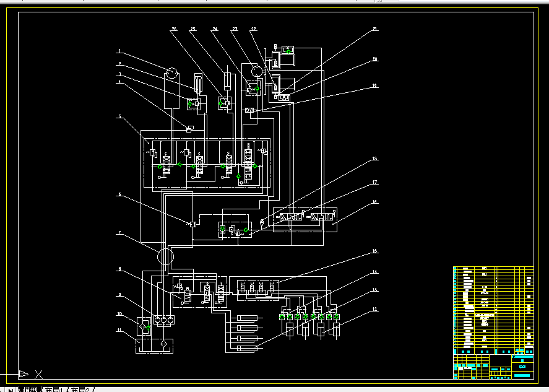Viewport: 549px width, 392px height.
Task: Select callout number 11
Action: pos(119,329)
